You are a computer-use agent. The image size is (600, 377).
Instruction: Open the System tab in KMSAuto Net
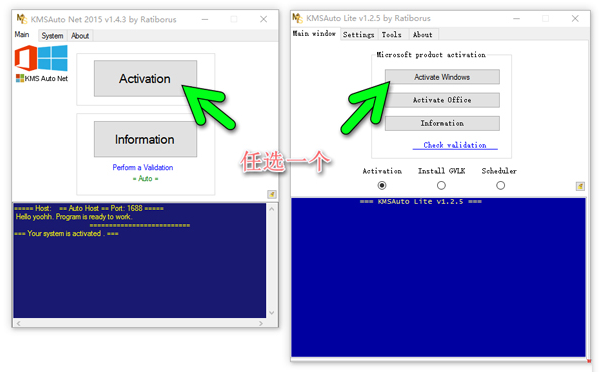(x=52, y=36)
